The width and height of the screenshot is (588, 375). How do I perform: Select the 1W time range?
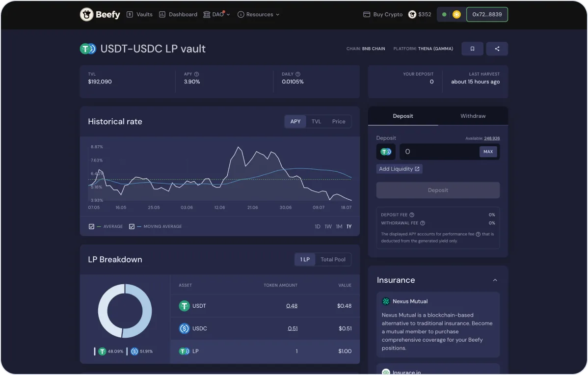tap(328, 226)
